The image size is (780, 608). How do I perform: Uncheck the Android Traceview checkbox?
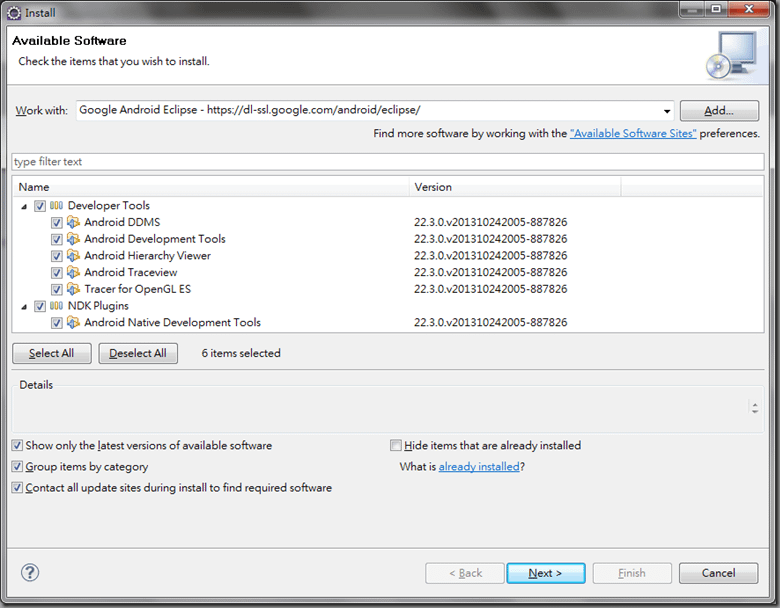point(57,273)
